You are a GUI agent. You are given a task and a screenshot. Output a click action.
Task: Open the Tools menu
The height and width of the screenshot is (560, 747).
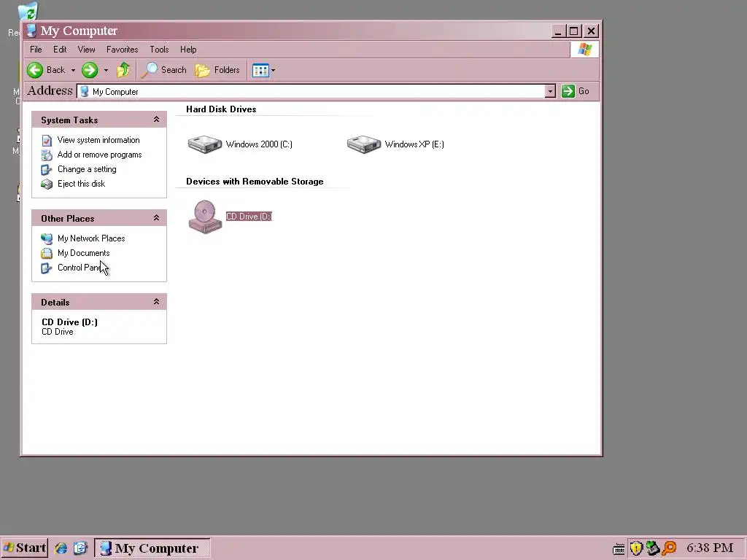pos(159,50)
